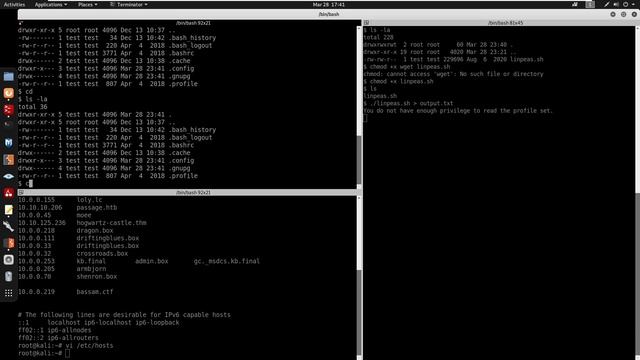Click the hosts entry 'passage.htb'
Viewport: 640px width, 360px height.
(x=97, y=207)
